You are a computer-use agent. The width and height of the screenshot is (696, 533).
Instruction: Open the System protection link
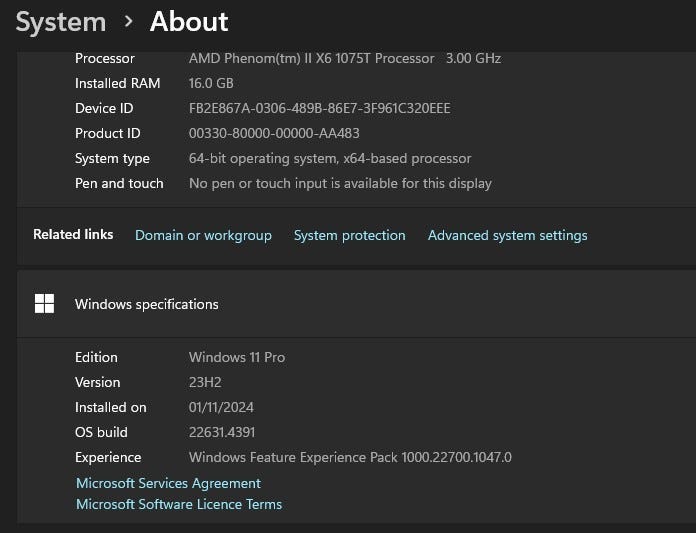click(349, 235)
